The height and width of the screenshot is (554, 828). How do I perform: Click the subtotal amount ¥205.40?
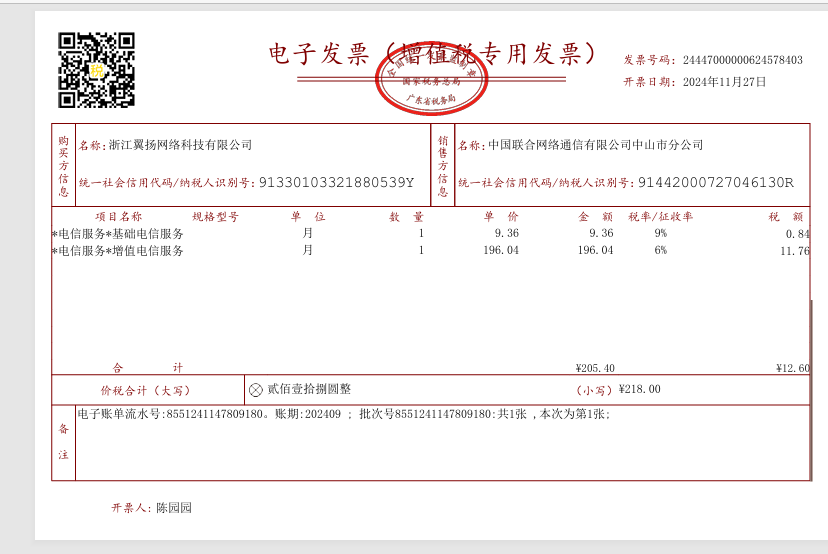[595, 368]
